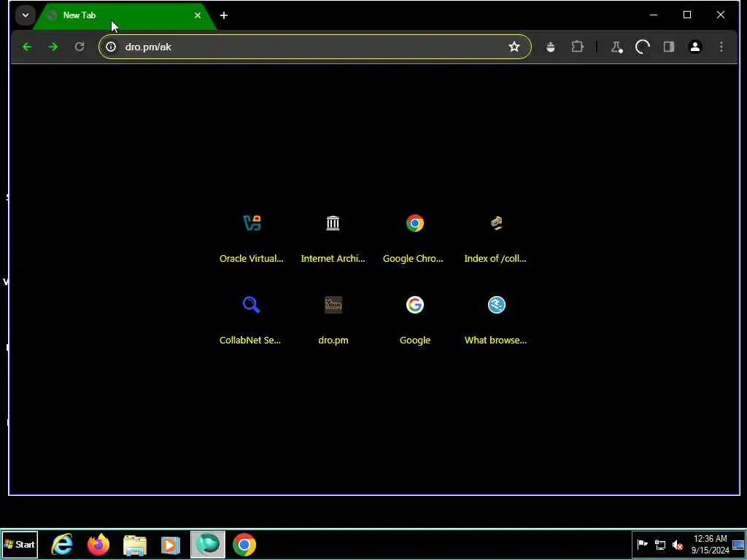Open muted volume icon in system tray
This screenshot has height=560, width=747.
click(678, 545)
